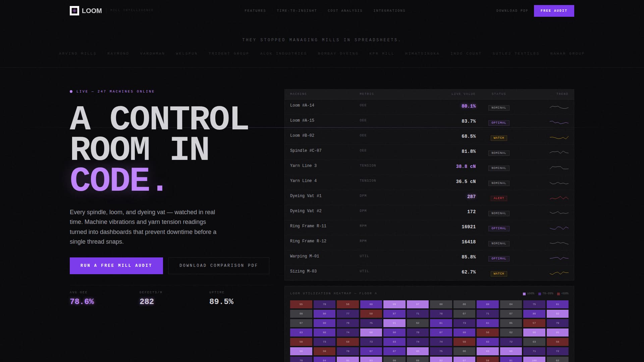Screen dimensions: 644x362
Task: Open Integrations nav item
Action: [389, 11]
